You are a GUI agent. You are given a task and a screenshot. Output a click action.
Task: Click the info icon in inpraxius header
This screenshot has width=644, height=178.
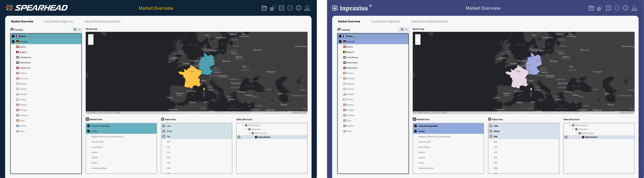(x=626, y=8)
